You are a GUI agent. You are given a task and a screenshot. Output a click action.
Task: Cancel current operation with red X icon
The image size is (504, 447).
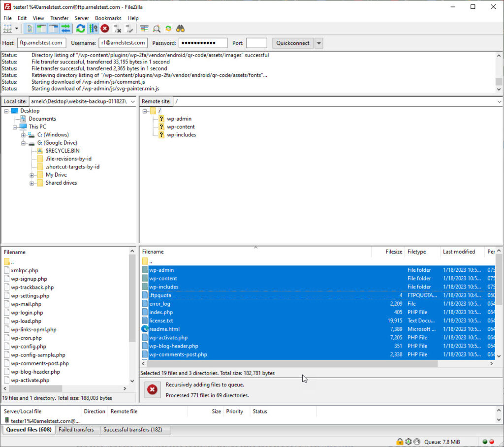click(105, 29)
